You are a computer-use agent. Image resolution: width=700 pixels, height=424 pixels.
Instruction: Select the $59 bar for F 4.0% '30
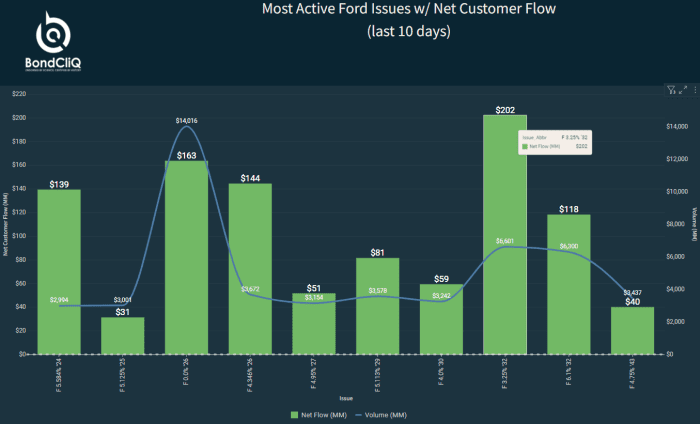pos(442,319)
